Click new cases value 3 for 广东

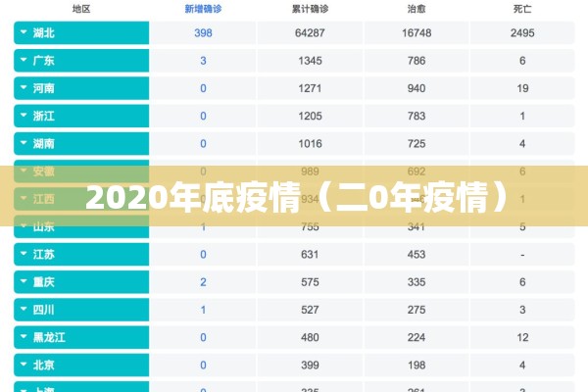(203, 61)
